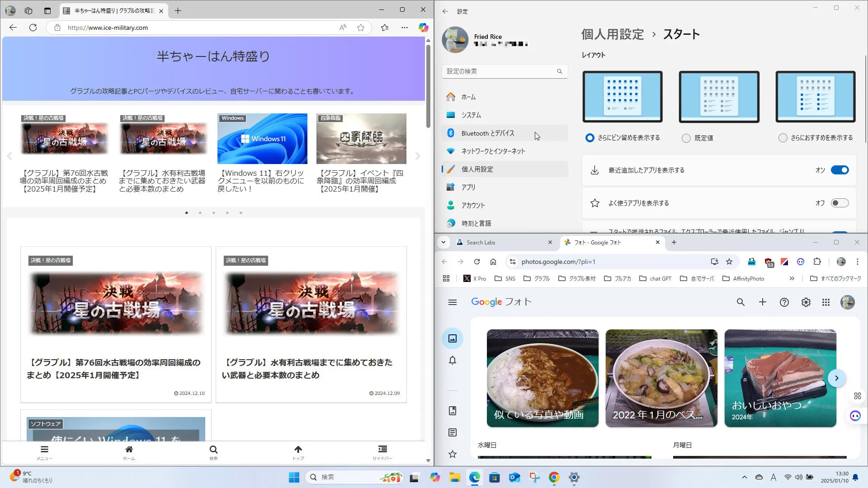This screenshot has width=868, height=488.
Task: Click 半ちゃーはん特盛り site title
Action: point(213,56)
